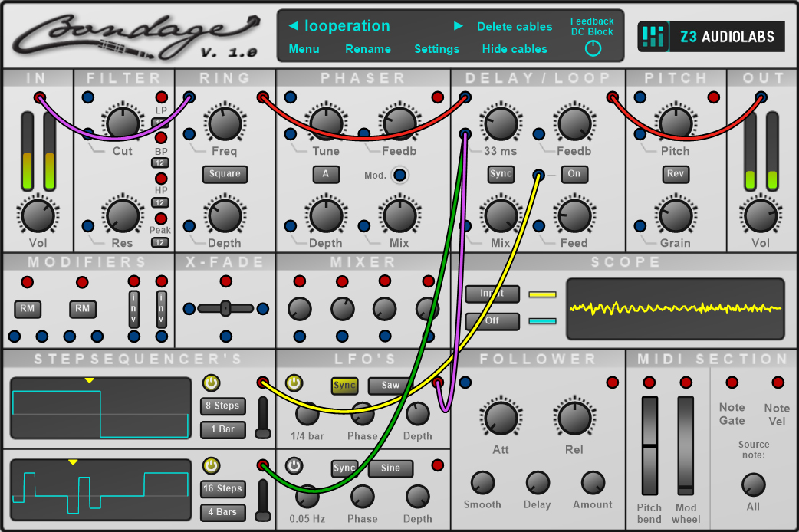
Task: Toggle the Delay Sync button
Action: click(501, 174)
